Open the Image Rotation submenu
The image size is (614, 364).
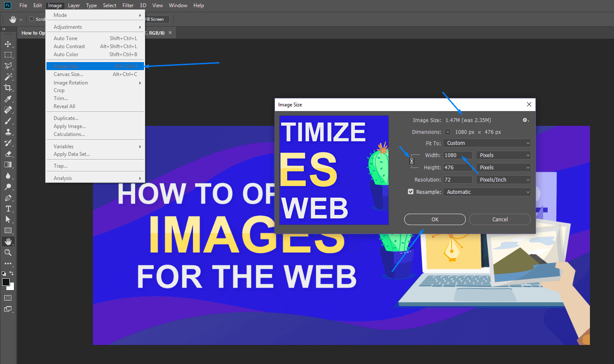pyautogui.click(x=95, y=83)
